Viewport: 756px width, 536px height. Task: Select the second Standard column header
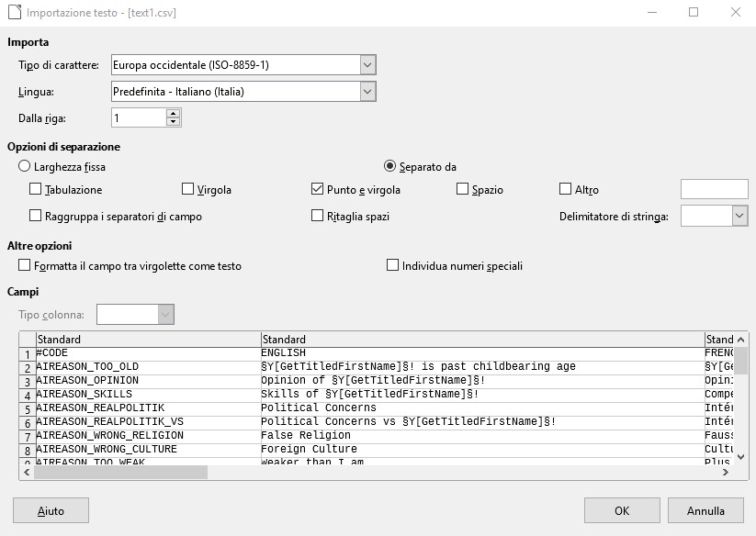tap(482, 339)
